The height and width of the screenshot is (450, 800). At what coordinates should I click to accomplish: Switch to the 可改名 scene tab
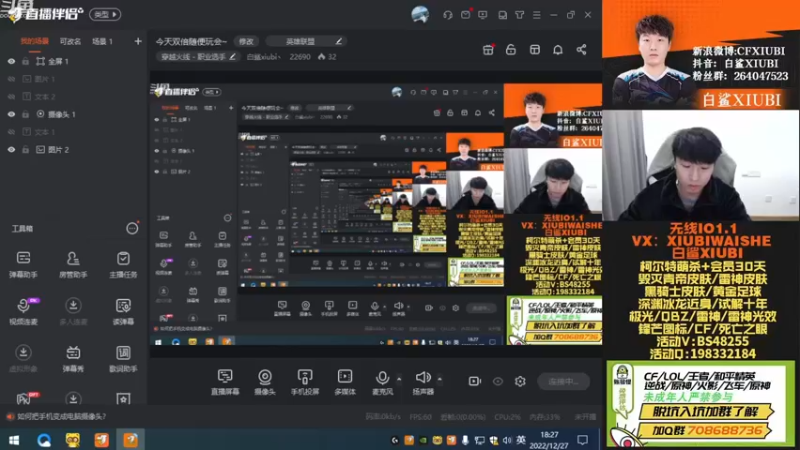tap(70, 41)
